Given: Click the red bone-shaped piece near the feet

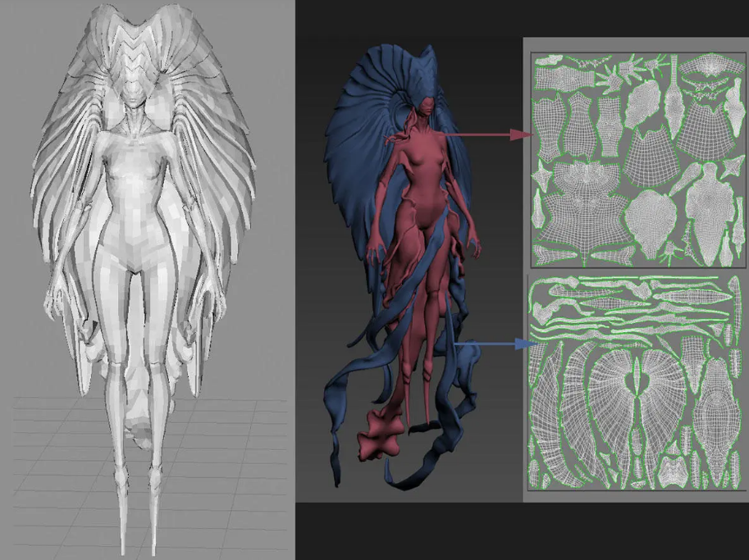Looking at the screenshot, I should coord(380,435).
